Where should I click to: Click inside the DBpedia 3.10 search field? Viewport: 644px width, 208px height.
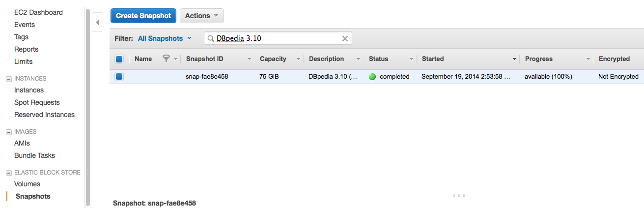tap(275, 38)
